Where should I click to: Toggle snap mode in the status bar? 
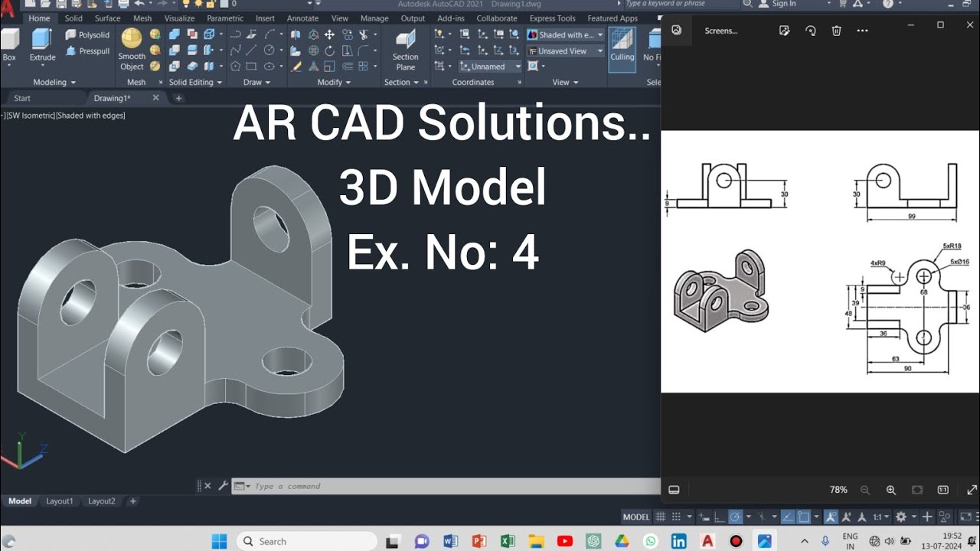pyautogui.click(x=677, y=517)
